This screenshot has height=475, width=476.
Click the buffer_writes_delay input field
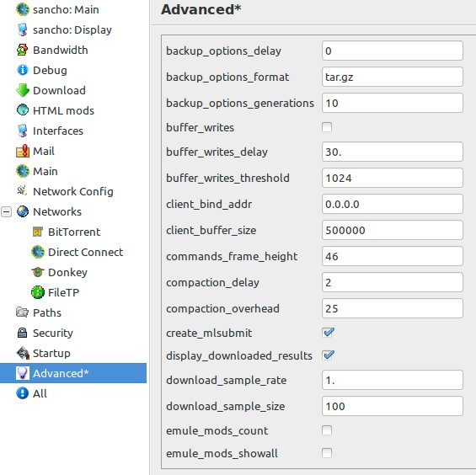(x=393, y=152)
